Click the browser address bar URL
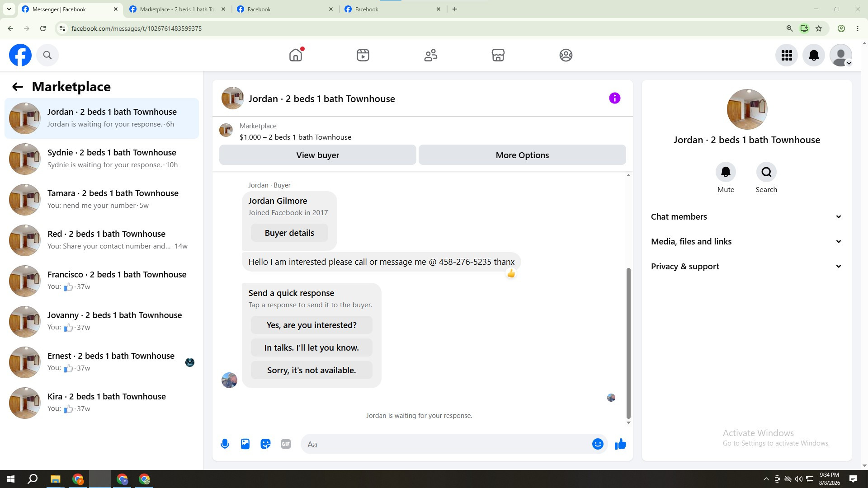This screenshot has height=488, width=868. pos(137,28)
